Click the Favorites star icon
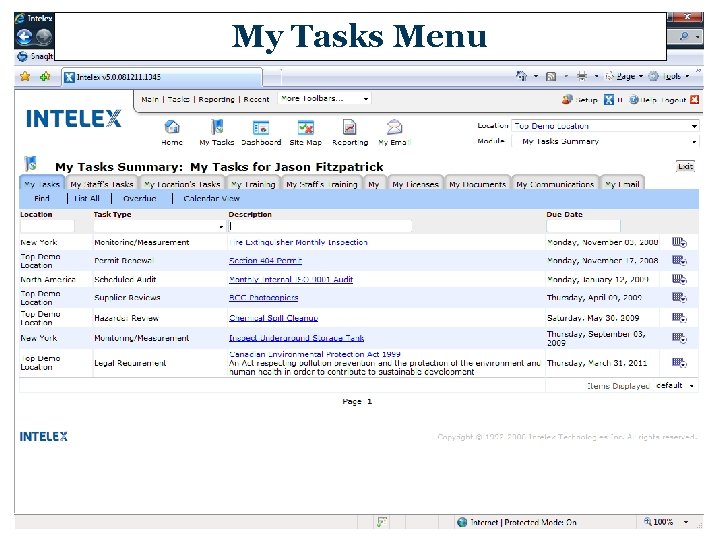Screen dimensions: 720x540 coord(25,76)
